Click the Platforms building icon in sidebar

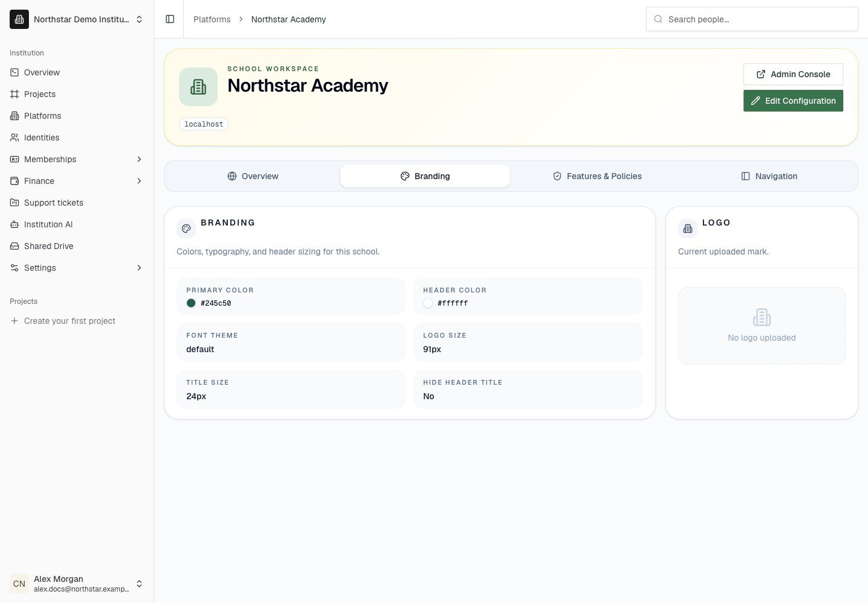coord(14,116)
